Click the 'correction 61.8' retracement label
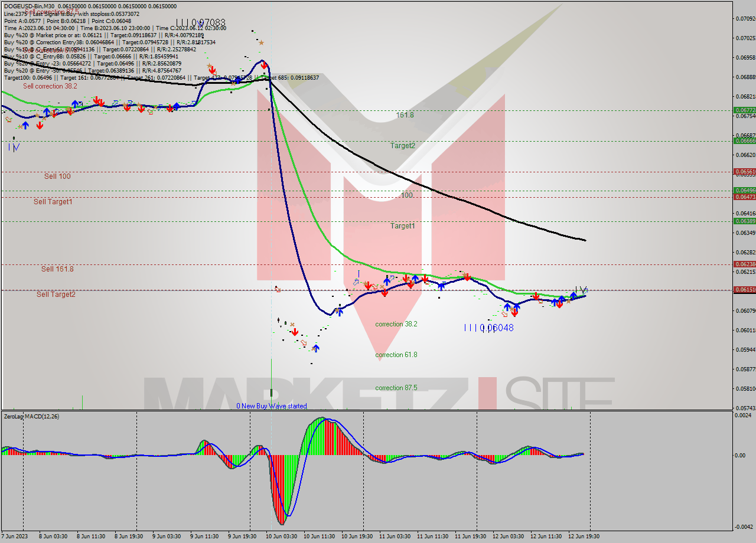The image size is (756, 543). [396, 355]
